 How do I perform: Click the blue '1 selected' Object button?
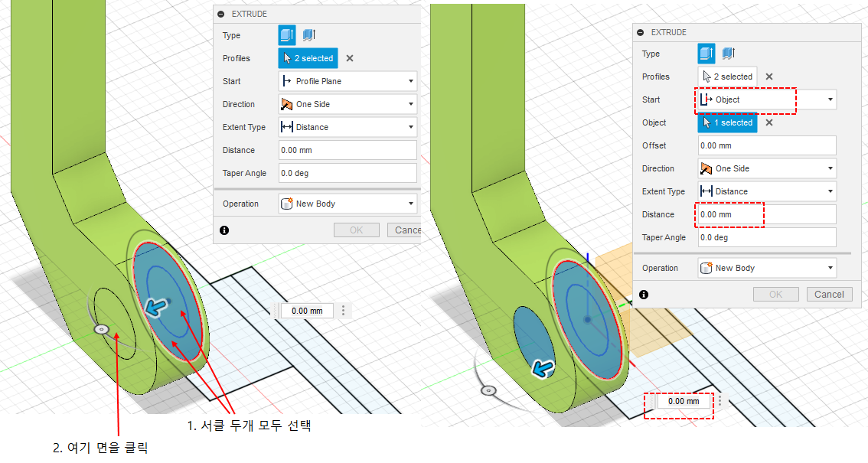(727, 122)
